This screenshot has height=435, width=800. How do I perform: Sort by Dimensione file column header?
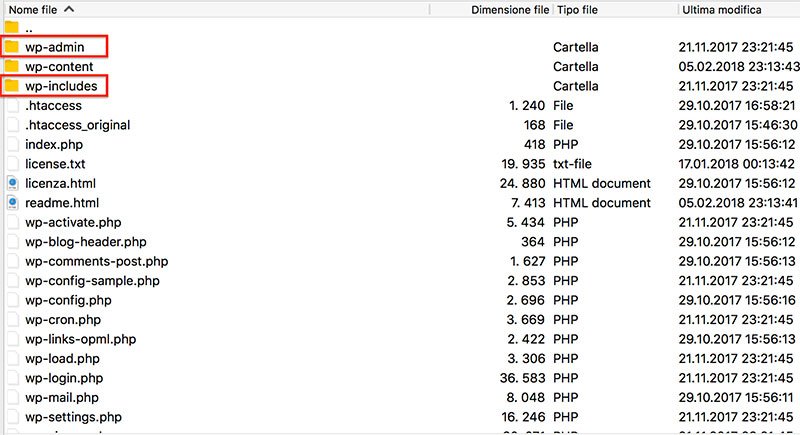[510, 10]
